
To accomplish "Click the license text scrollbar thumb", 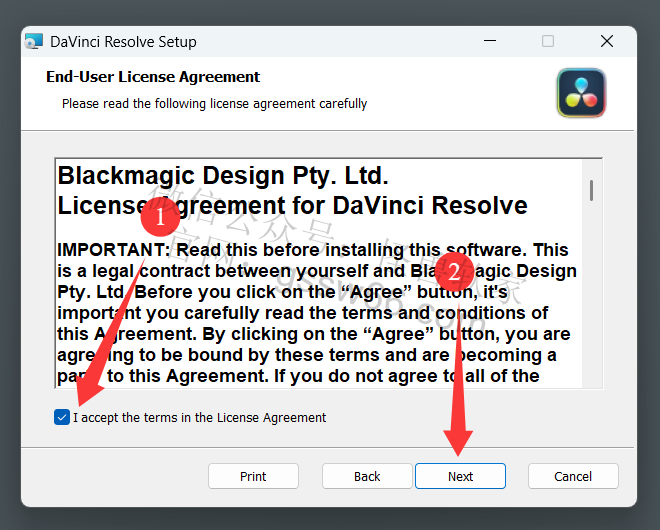I will coord(591,190).
